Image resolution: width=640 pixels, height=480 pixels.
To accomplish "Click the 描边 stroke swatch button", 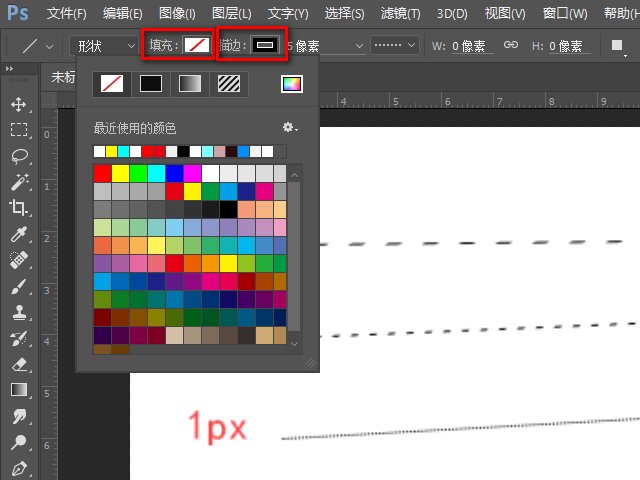I will click(x=264, y=46).
